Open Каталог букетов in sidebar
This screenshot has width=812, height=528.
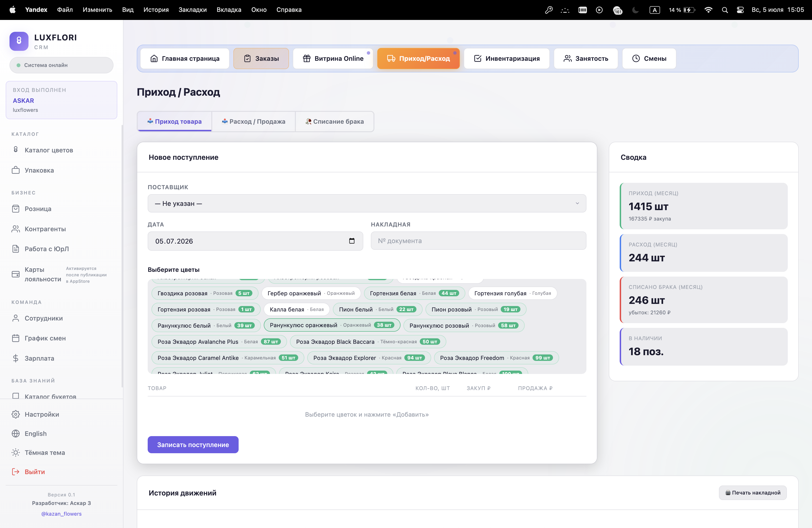click(x=51, y=396)
